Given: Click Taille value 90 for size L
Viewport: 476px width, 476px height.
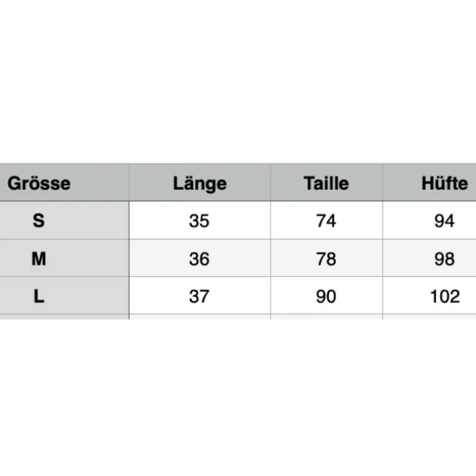Looking at the screenshot, I should click(x=326, y=296).
